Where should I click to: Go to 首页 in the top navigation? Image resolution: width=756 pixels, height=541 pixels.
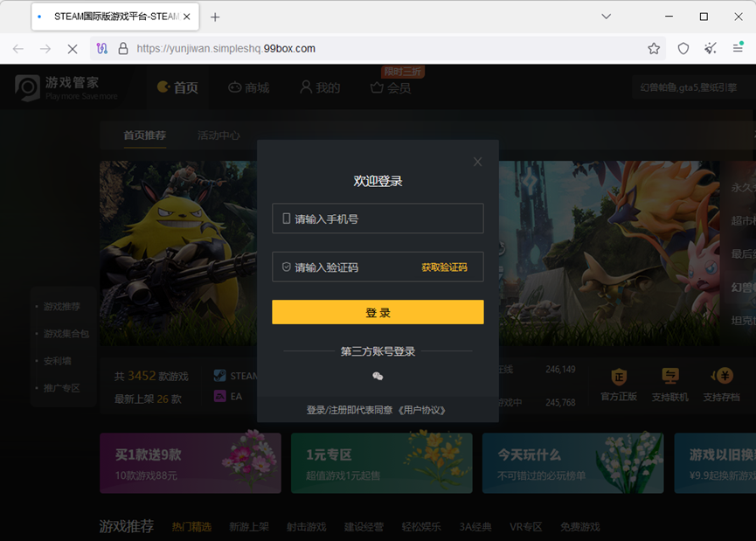tap(177, 87)
